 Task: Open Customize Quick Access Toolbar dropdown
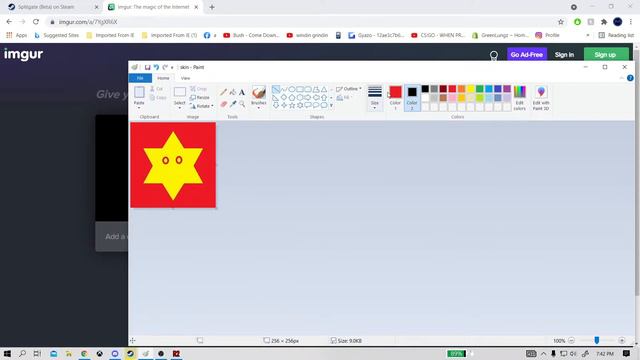pyautogui.click(x=172, y=67)
